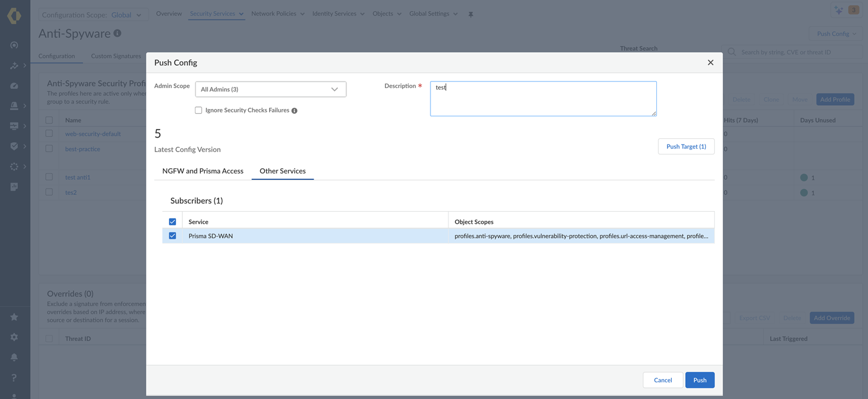Screen dimensions: 868x399
Task: Click the Push Target (1) button
Action: (x=686, y=146)
